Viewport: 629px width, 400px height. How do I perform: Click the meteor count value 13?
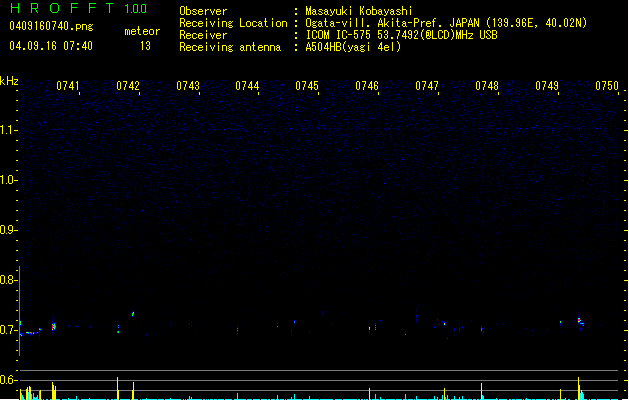[x=145, y=46]
